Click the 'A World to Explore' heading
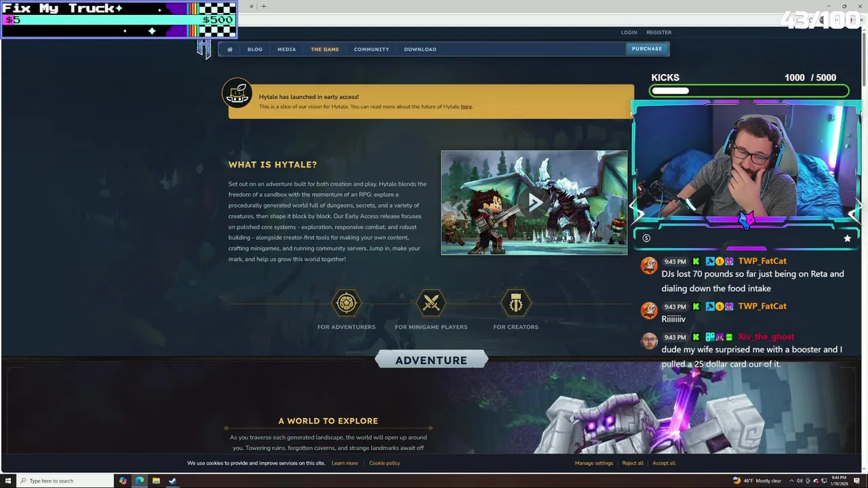868x488 pixels. [328, 421]
